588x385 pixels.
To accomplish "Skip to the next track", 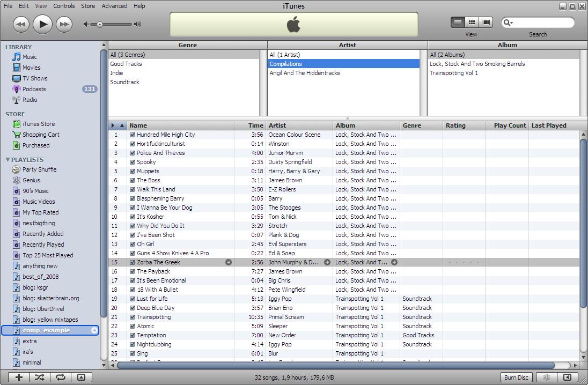I will (64, 24).
